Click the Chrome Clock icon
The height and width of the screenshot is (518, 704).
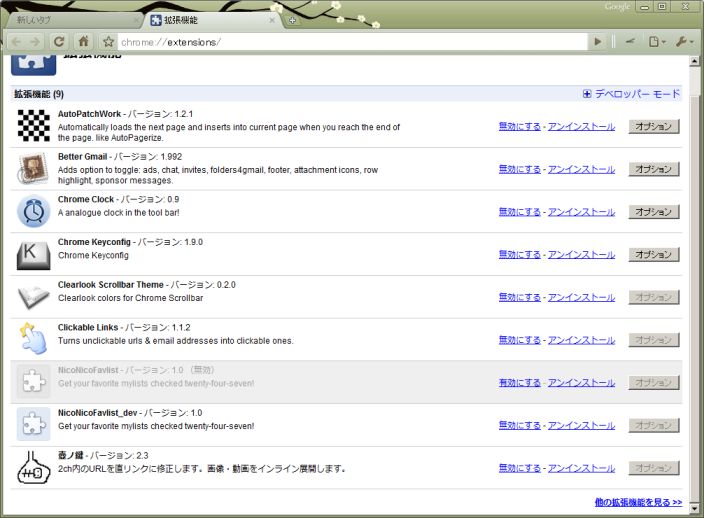click(33, 211)
